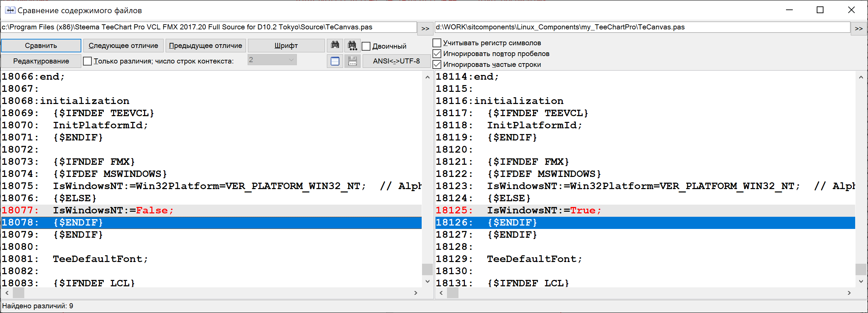The width and height of the screenshot is (868, 313).
Task: Click the binoculars search icon
Action: coord(335,45)
